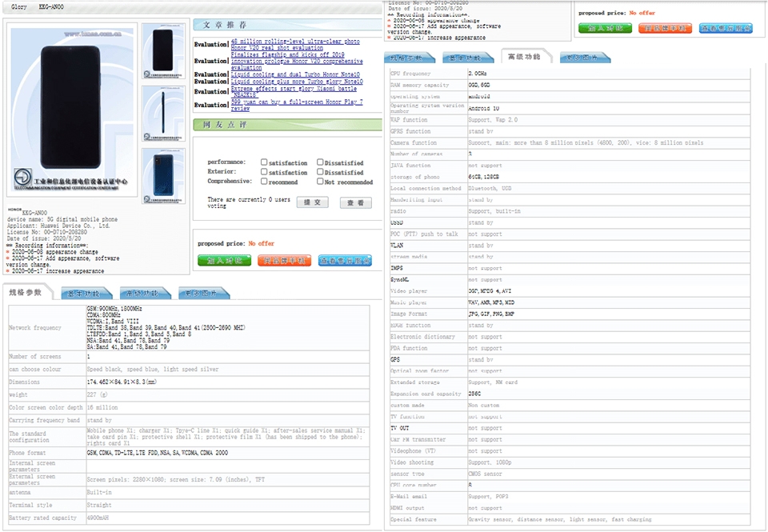
Task: Tick the 'Not recommended' checkbox
Action: click(320, 182)
